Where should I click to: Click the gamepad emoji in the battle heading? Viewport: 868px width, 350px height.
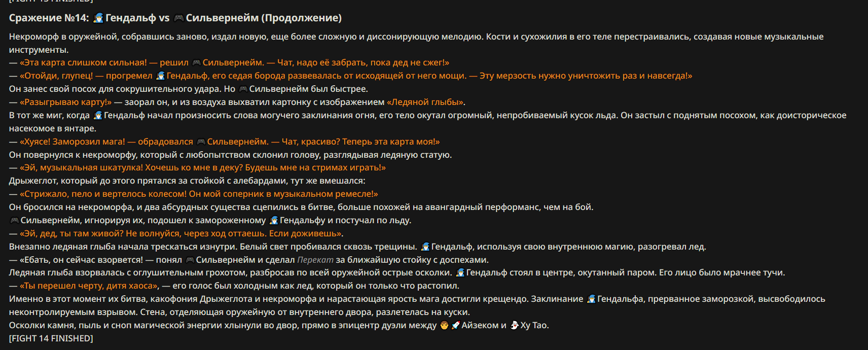(178, 18)
